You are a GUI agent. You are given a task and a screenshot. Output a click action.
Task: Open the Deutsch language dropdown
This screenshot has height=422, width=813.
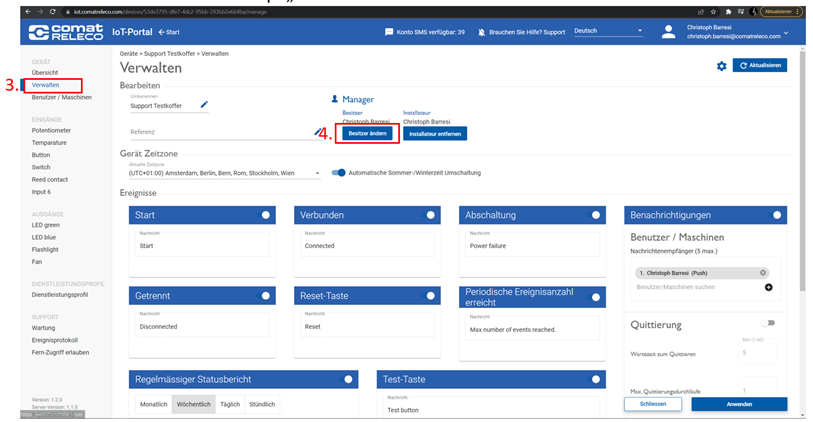point(608,31)
